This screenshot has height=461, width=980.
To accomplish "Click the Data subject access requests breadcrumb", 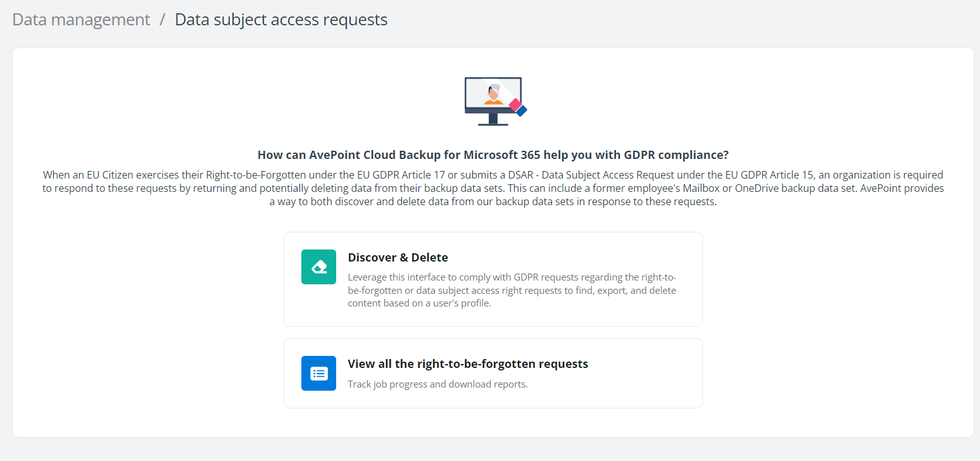I will 281,20.
